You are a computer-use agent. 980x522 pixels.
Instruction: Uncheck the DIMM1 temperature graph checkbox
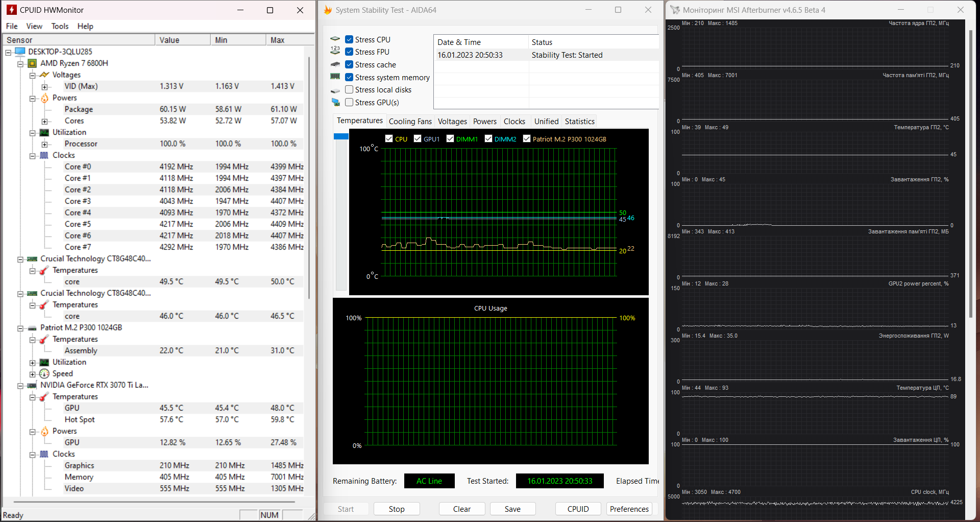point(450,138)
